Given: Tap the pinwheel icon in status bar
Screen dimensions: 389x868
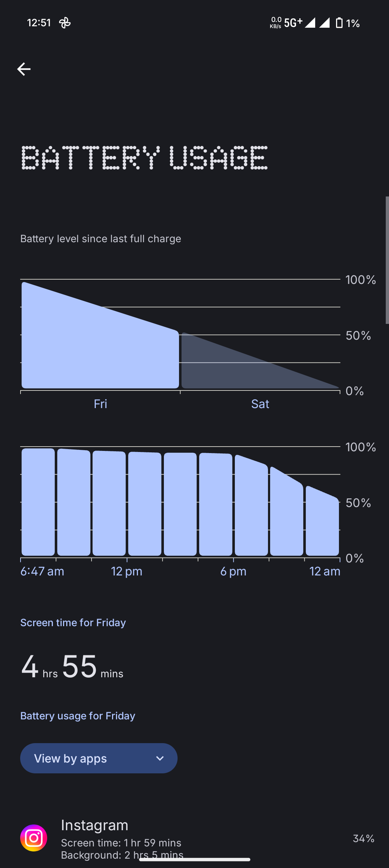Looking at the screenshot, I should (x=65, y=23).
